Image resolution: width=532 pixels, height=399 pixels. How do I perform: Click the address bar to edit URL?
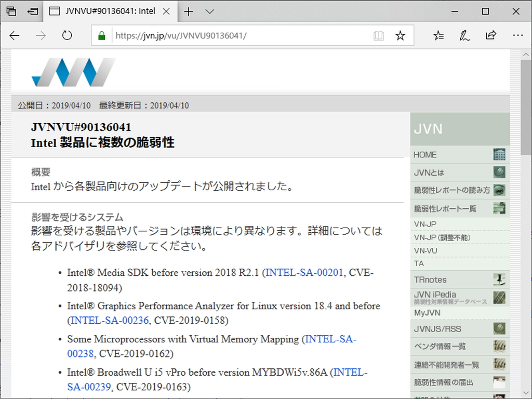(x=234, y=35)
